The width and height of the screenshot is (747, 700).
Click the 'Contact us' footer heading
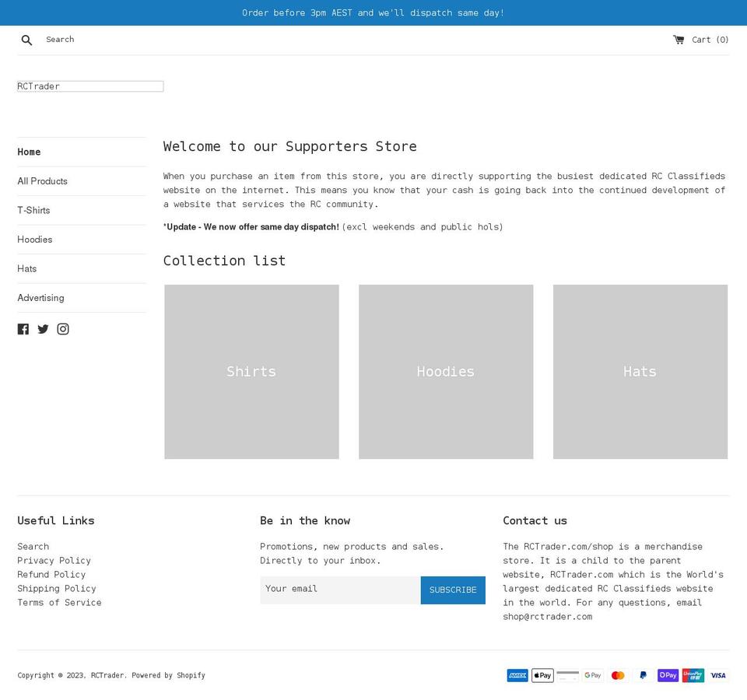pyautogui.click(x=535, y=520)
